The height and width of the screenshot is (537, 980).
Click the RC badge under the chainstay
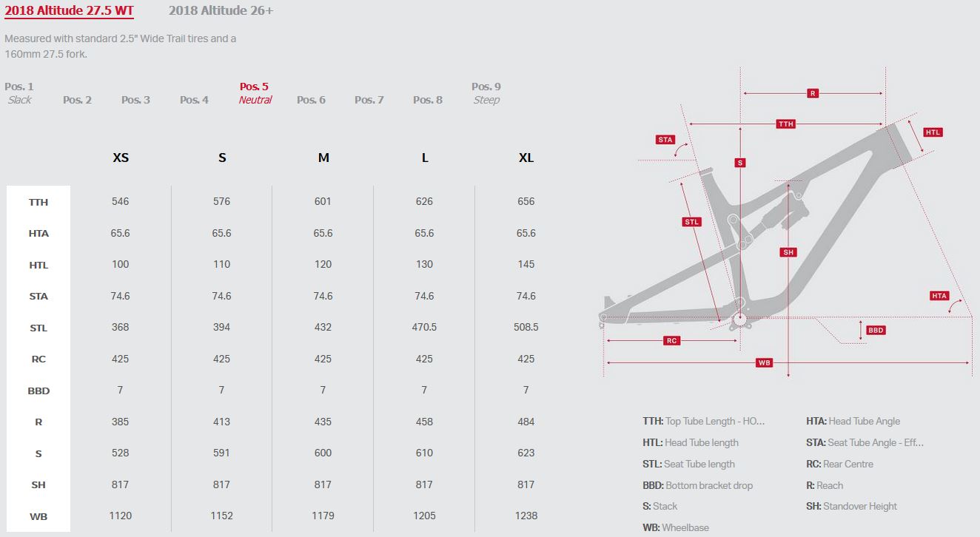(x=671, y=340)
